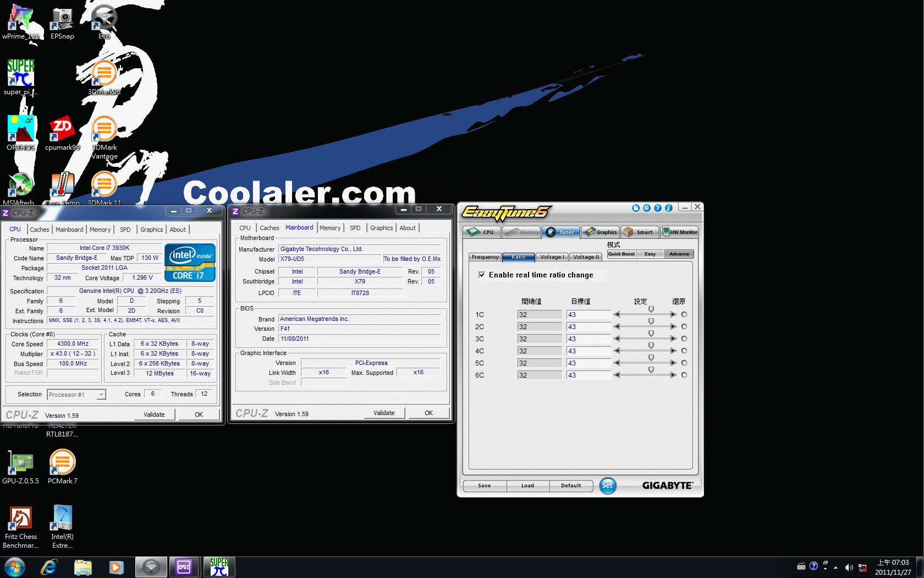This screenshot has height=578, width=924.
Task: Open Windows Media Player taskbar icon
Action: (x=116, y=567)
